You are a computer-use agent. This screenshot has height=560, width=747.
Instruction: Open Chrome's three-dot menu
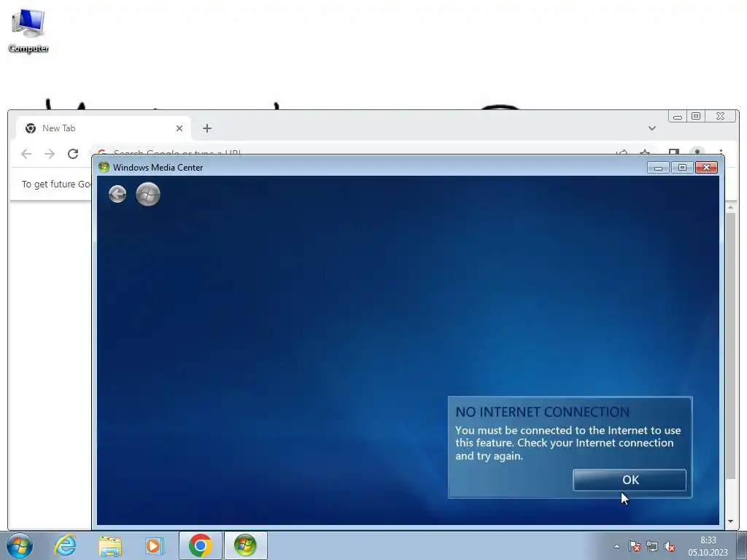coord(721,152)
